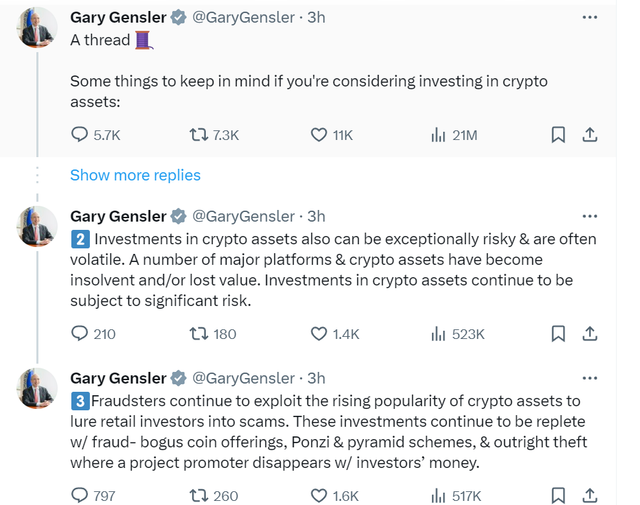Open the 3h timestamp of the second tweet
Screen dimensions: 640x505
tap(316, 216)
